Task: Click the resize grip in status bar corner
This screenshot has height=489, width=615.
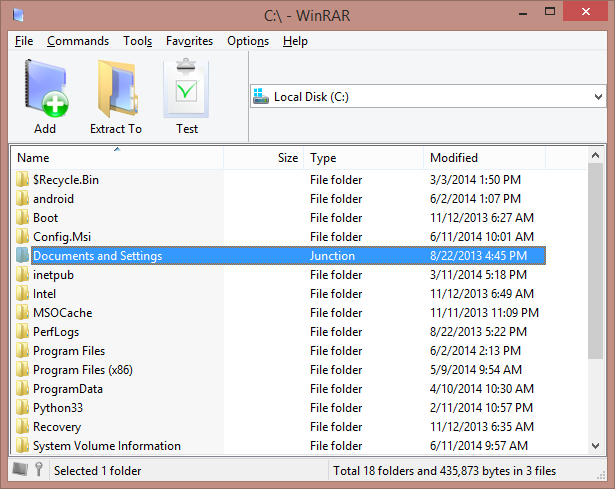Action: (x=600, y=475)
